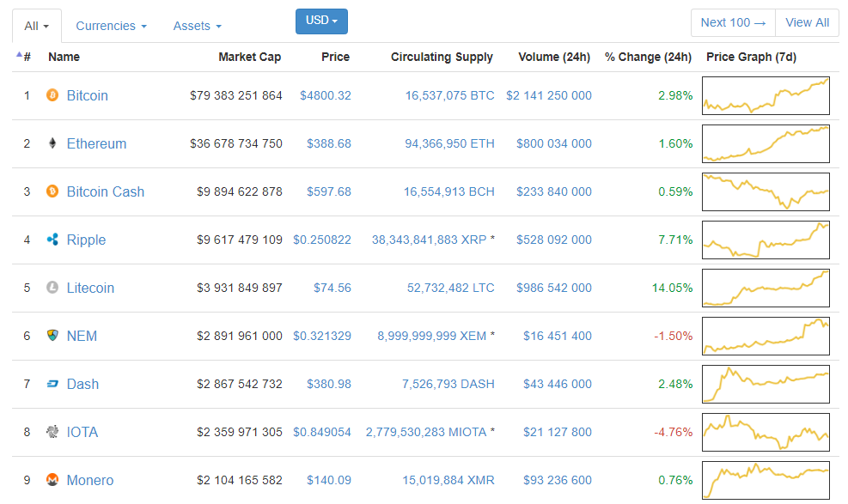Click the Litecoin logo icon

coord(52,288)
